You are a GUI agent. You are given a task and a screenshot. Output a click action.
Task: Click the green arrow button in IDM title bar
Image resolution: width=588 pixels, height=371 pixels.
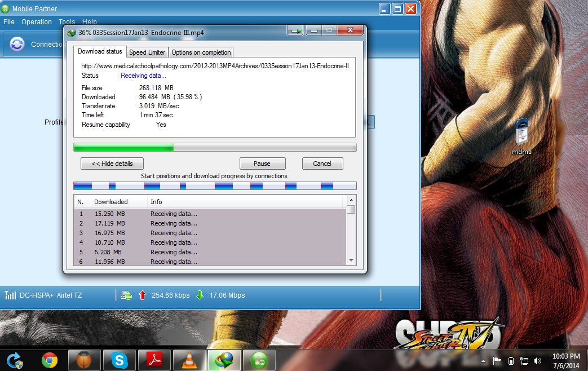(296, 31)
